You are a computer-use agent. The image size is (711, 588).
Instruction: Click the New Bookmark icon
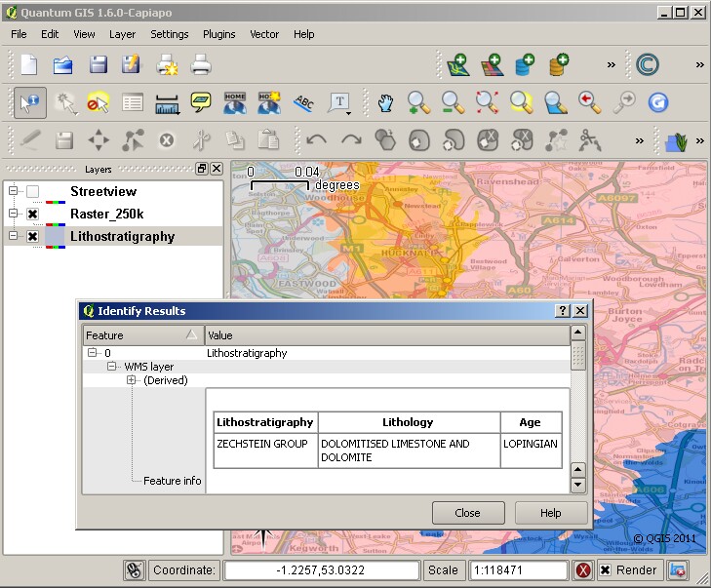tap(269, 103)
